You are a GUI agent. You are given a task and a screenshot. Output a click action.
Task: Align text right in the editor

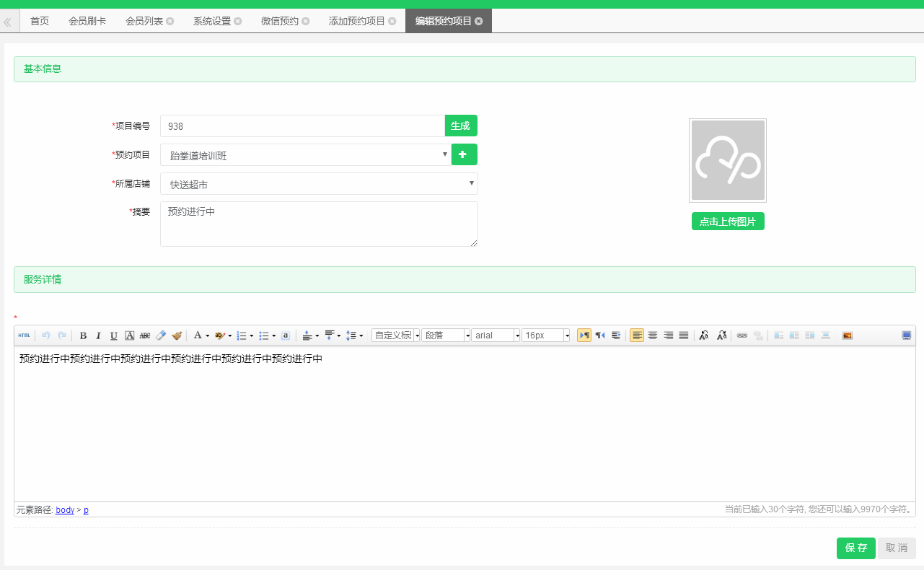pos(669,336)
